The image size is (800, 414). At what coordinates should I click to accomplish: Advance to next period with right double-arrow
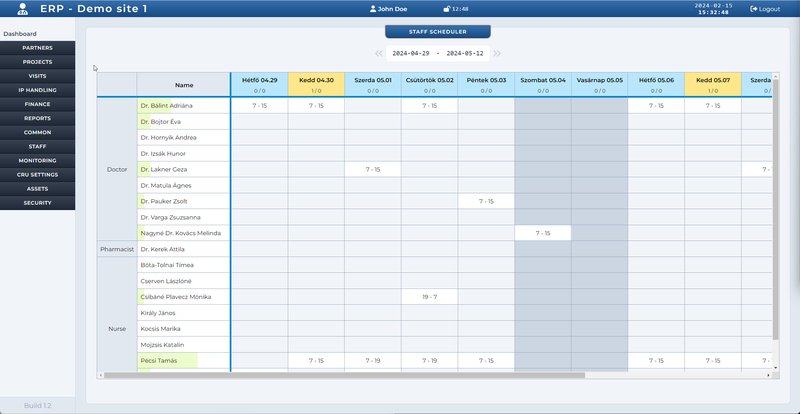(497, 53)
